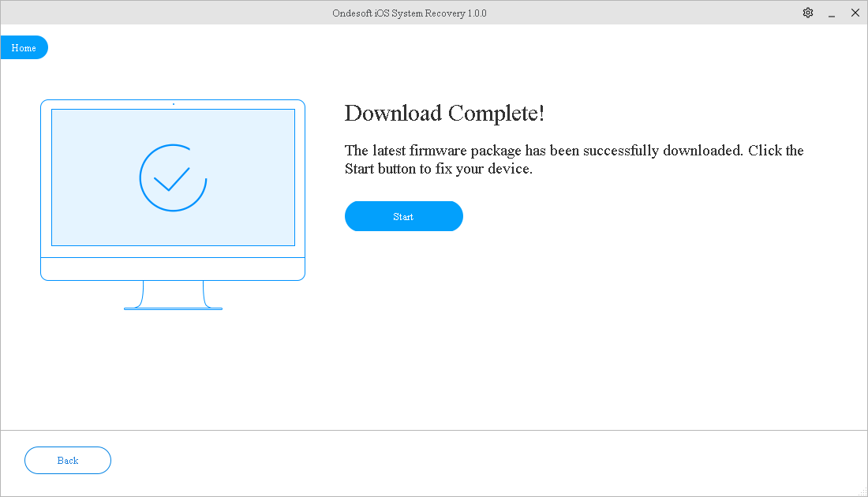
Task: Click the firmware package downloaded message line
Action: pyautogui.click(x=574, y=151)
